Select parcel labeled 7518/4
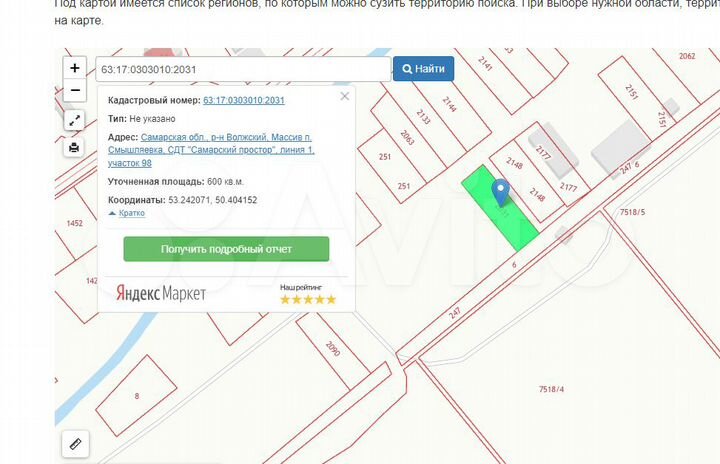 click(x=551, y=390)
